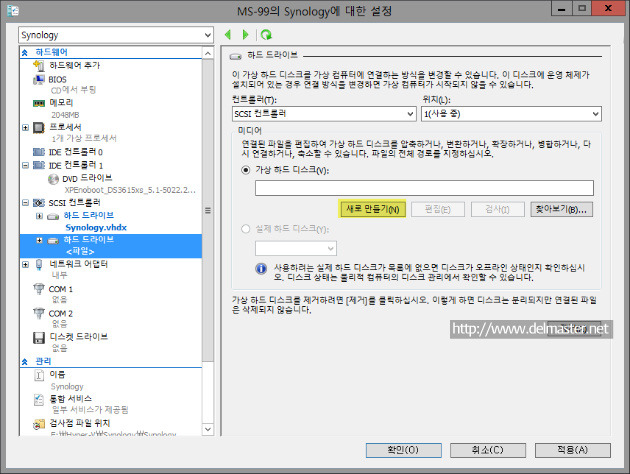
Task: Select the '일부 서비스가 제공됨' entry
Action: click(90, 410)
